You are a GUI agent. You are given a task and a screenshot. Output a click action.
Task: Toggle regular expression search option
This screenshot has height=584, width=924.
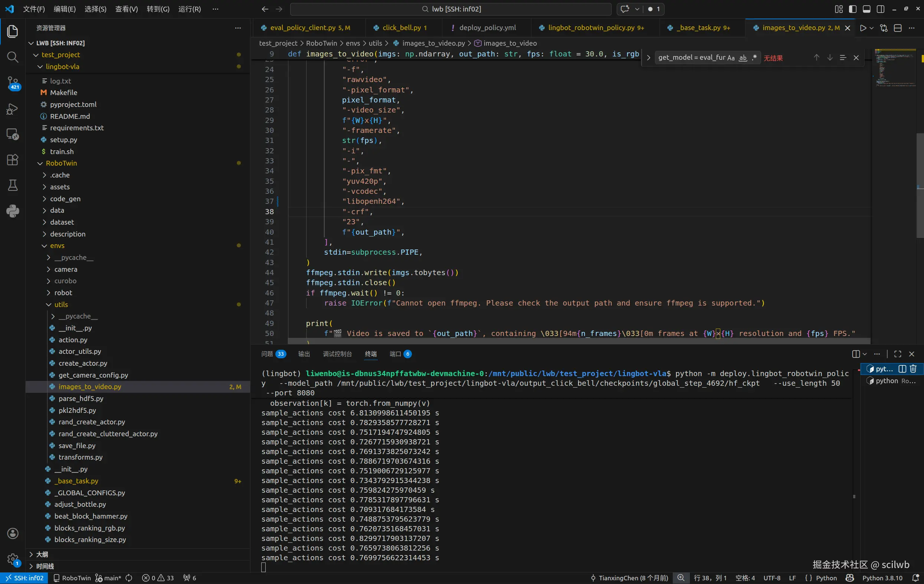tap(754, 58)
